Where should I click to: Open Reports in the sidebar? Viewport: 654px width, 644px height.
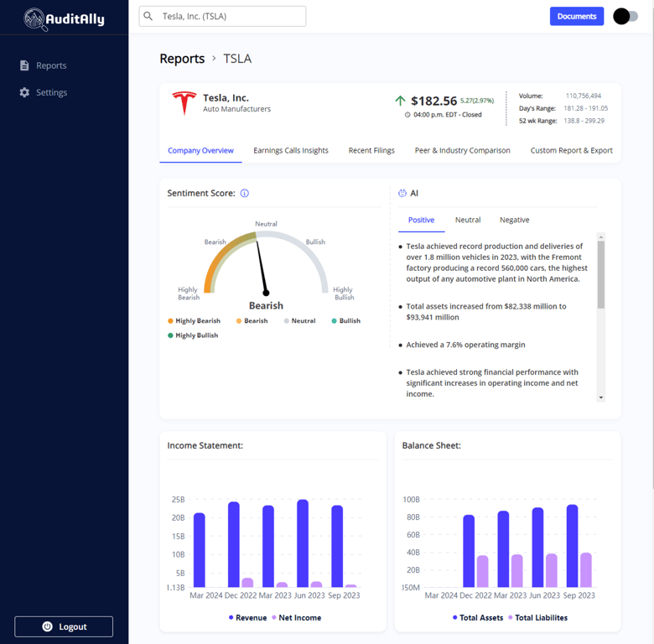(43, 65)
